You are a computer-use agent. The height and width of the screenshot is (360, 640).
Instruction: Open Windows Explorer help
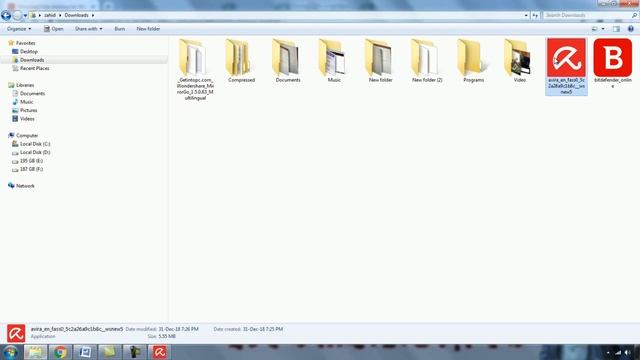pyautogui.click(x=631, y=29)
